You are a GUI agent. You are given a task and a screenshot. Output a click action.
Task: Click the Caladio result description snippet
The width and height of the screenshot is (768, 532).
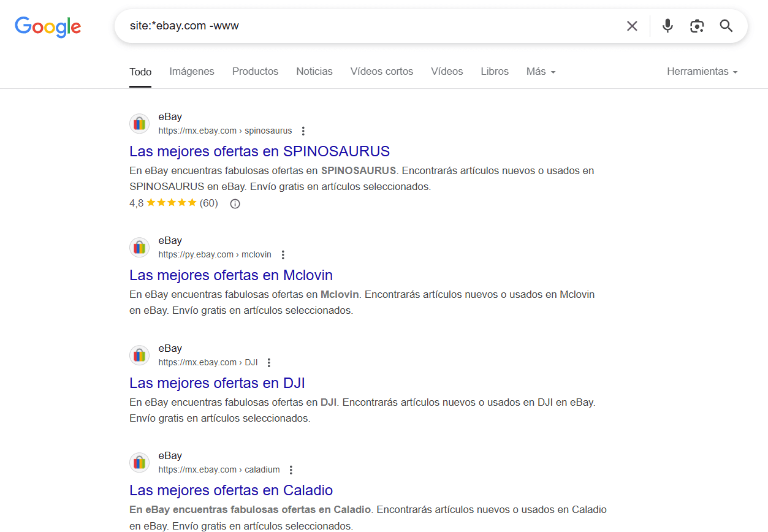(368, 517)
